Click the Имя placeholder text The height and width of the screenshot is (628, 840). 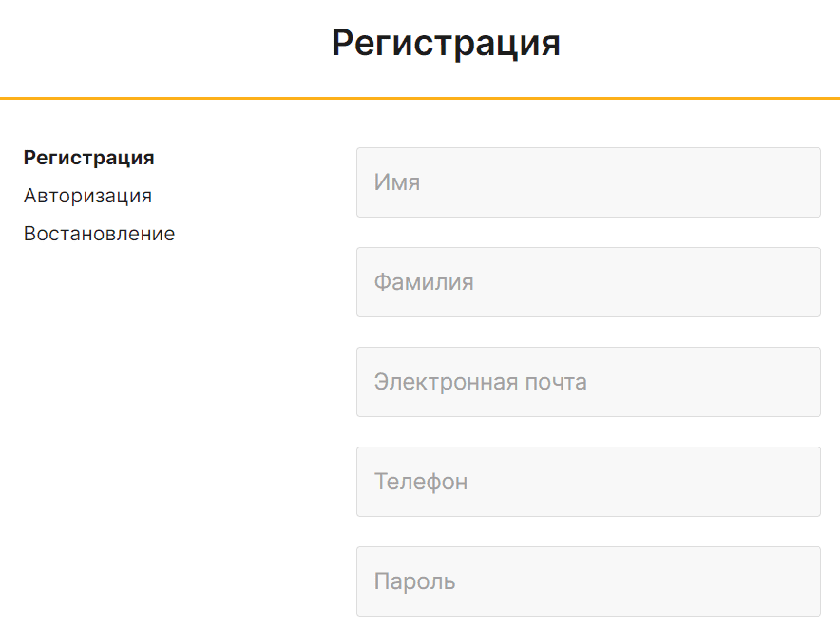tap(397, 182)
